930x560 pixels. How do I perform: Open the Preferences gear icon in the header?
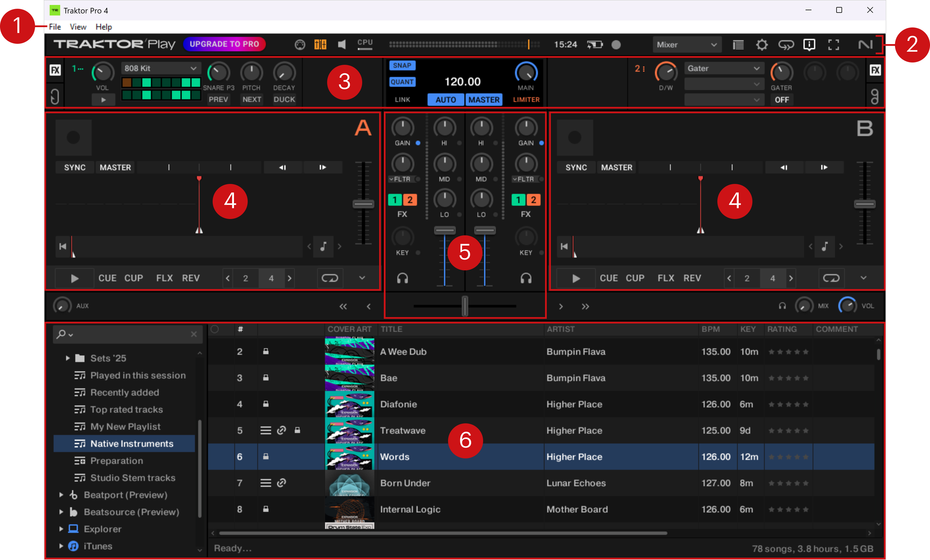(x=762, y=45)
